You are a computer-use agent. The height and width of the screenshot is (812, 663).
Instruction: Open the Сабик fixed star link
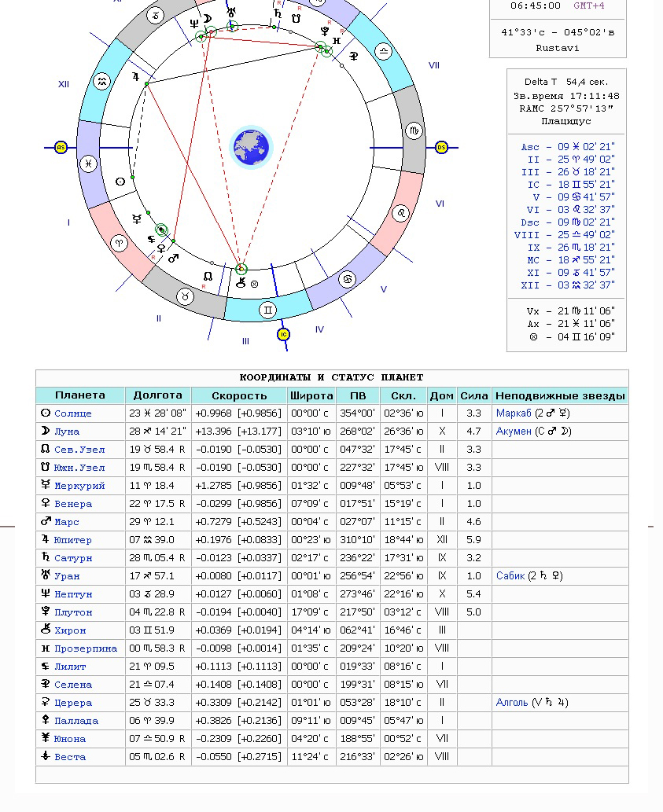click(x=510, y=576)
